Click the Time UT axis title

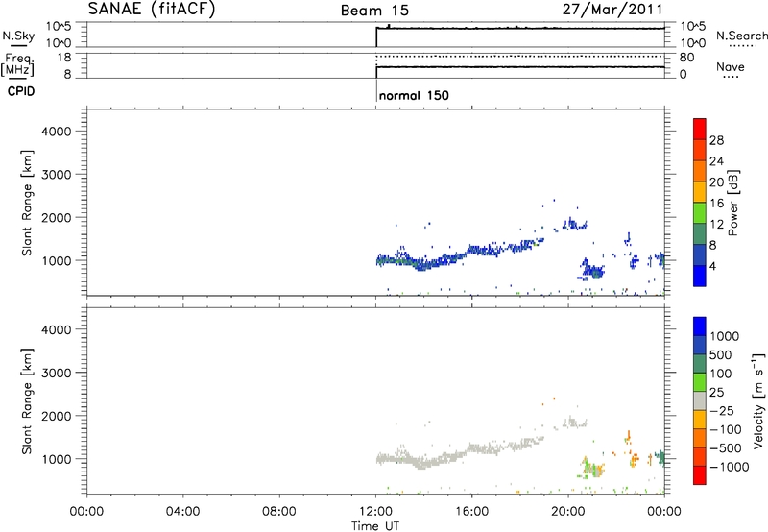click(375, 526)
